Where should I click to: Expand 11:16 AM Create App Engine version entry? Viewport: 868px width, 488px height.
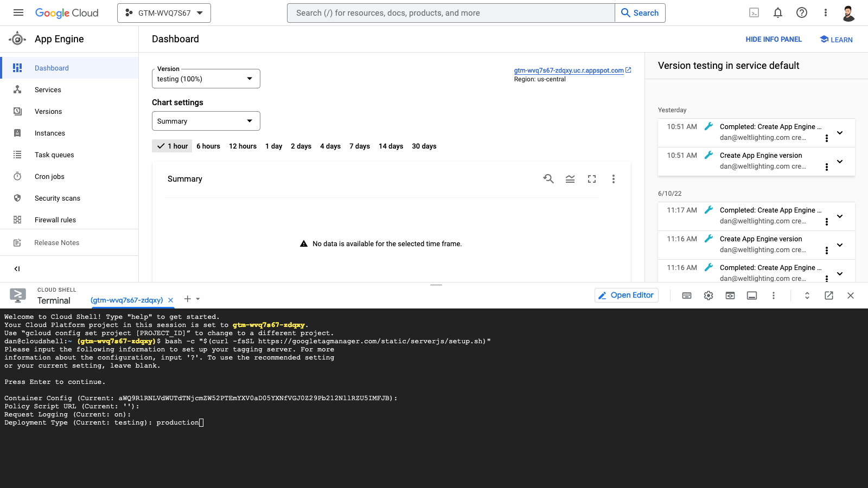tap(840, 245)
